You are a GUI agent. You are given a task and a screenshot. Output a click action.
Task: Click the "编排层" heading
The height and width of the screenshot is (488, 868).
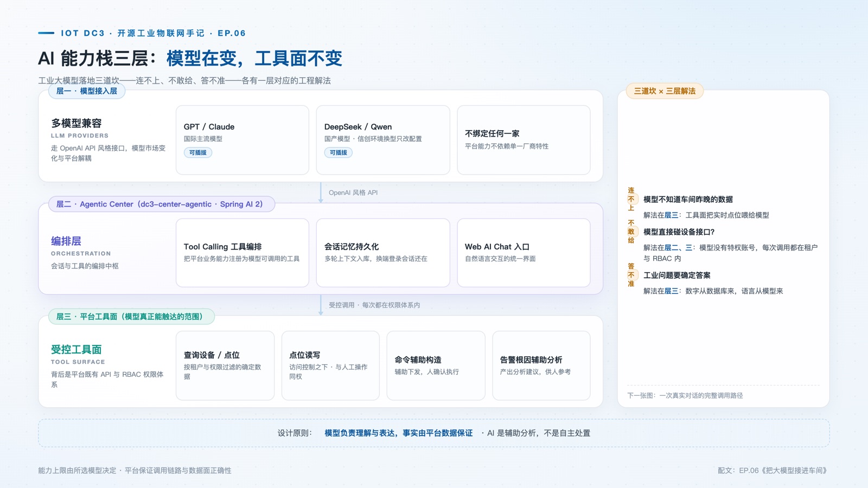tap(66, 241)
